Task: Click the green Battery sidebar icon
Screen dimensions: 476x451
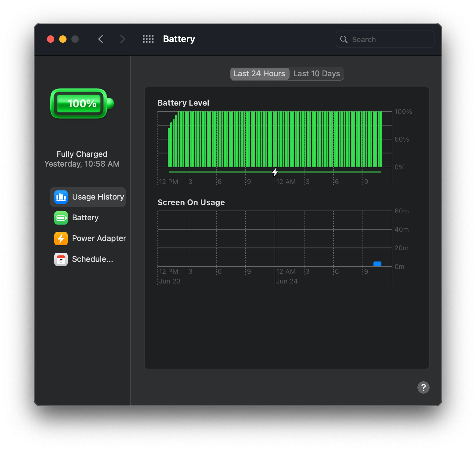Action: click(61, 218)
